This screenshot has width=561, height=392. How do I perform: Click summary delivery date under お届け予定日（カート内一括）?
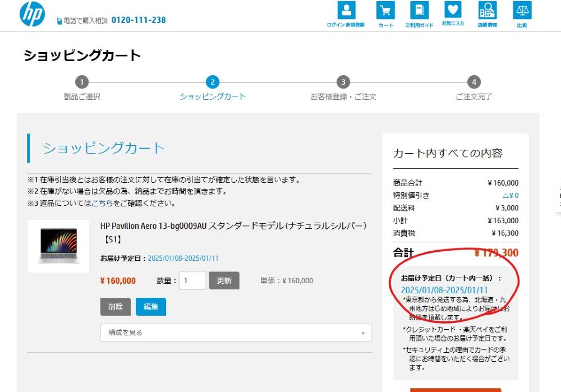click(x=444, y=290)
